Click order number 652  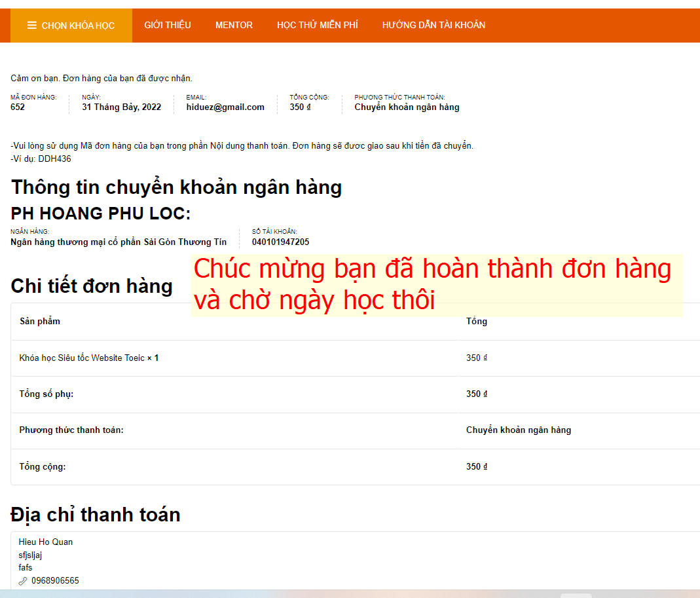point(18,107)
